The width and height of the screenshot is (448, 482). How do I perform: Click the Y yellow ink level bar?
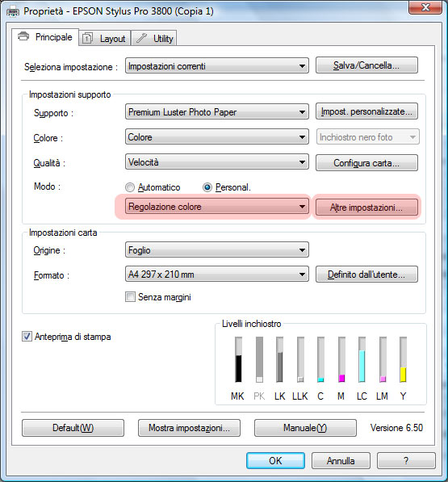pos(403,359)
